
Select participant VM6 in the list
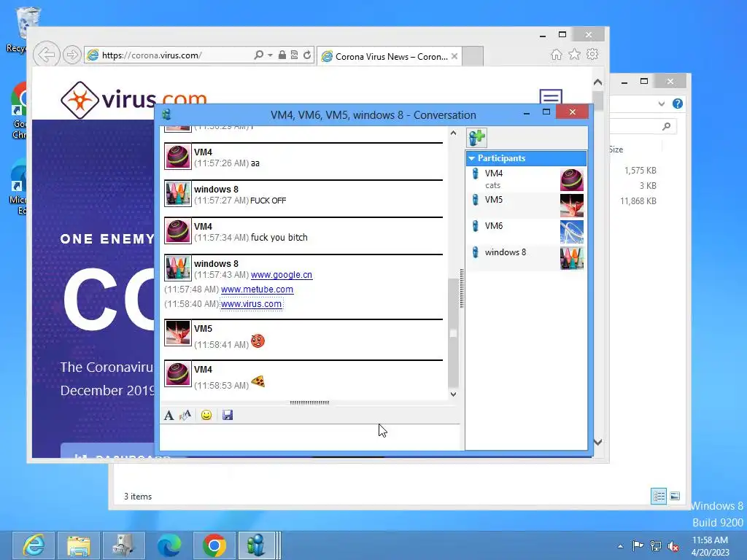[526, 231]
